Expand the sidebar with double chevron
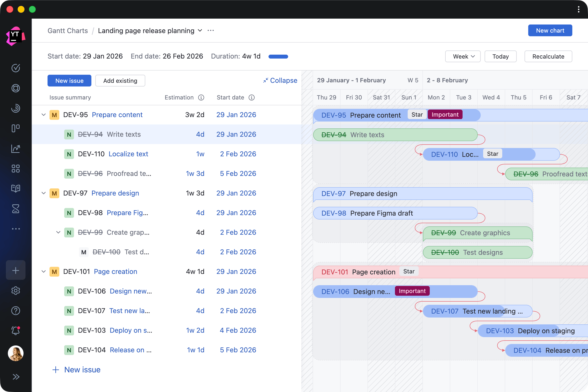This screenshot has height=392, width=588. [15, 377]
